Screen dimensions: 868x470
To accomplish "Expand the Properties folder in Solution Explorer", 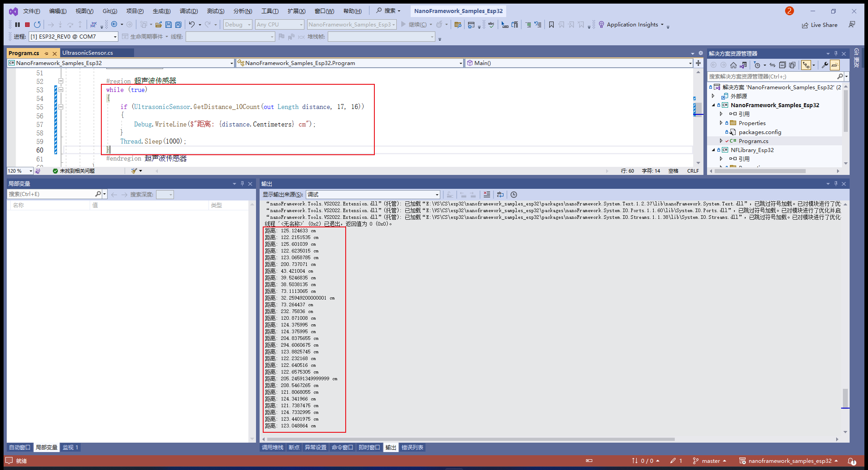I will (x=721, y=123).
